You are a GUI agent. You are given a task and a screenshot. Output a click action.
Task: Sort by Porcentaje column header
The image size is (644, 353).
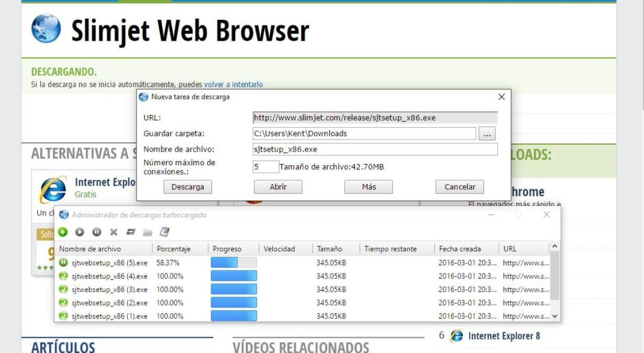coord(180,249)
